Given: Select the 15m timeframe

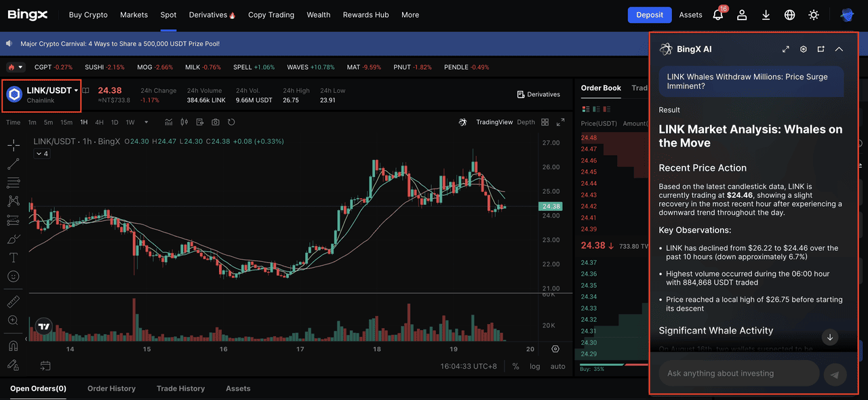Looking at the screenshot, I should tap(66, 123).
